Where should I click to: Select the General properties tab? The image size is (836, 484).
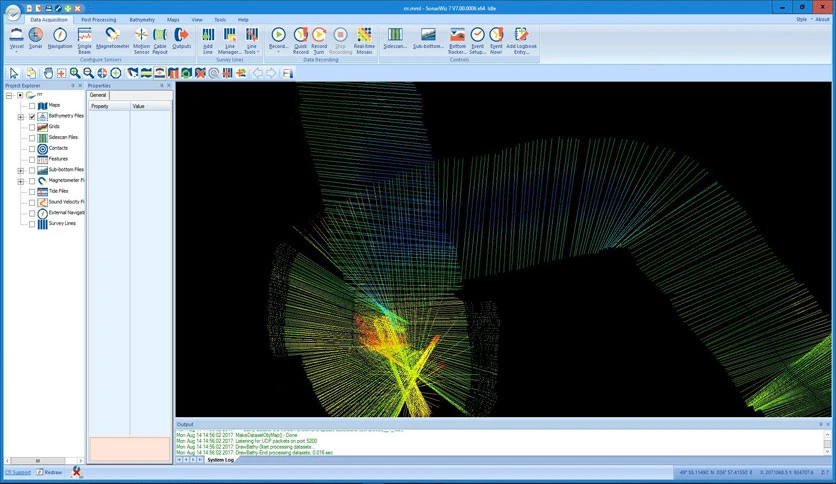[x=98, y=95]
